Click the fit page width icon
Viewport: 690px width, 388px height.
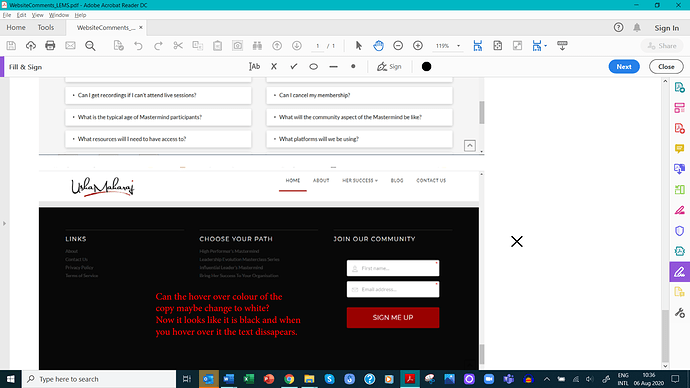(477, 46)
